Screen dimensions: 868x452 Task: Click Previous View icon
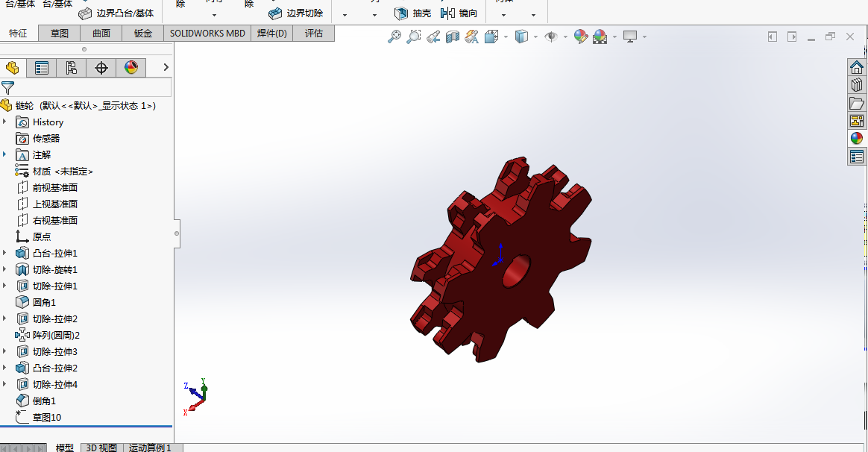pyautogui.click(x=433, y=37)
